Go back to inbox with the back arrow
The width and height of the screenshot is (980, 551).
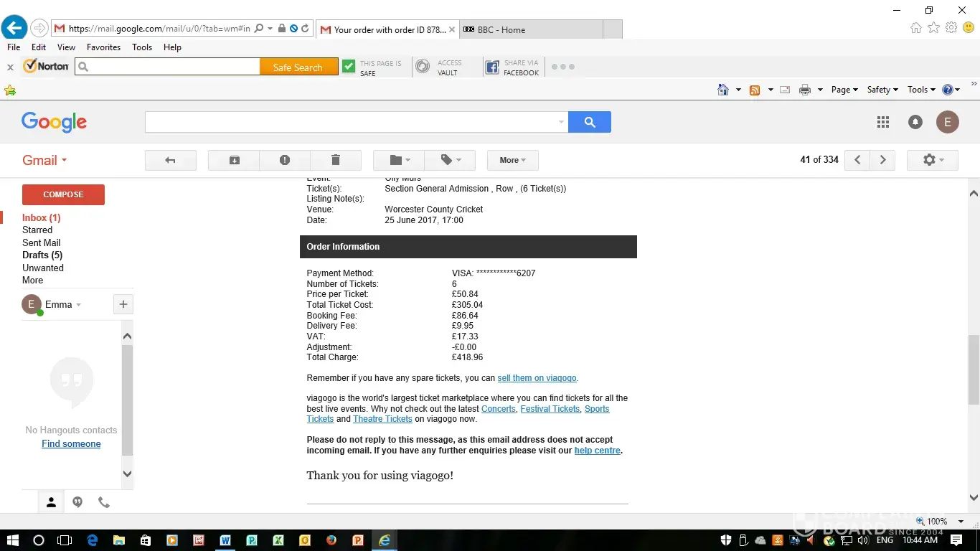pyautogui.click(x=171, y=160)
